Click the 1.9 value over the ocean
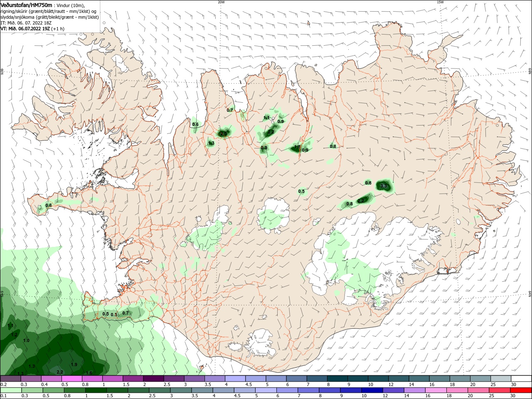The height and width of the screenshot is (399, 532). (74, 365)
